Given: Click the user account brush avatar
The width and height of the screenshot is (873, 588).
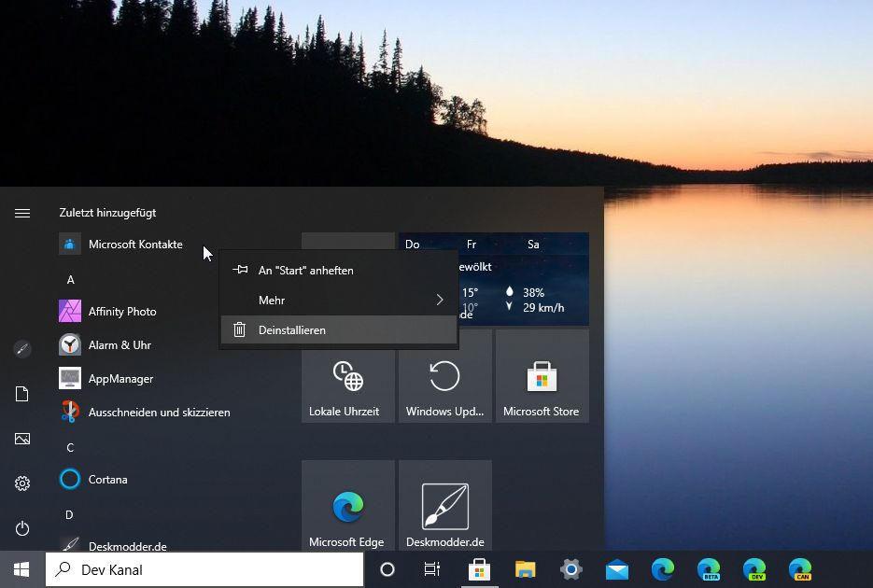Looking at the screenshot, I should [x=22, y=349].
